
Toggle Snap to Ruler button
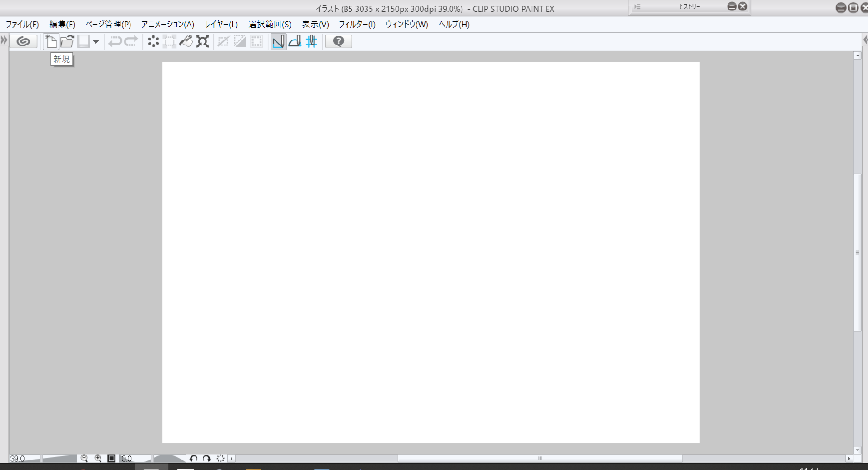[278, 41]
